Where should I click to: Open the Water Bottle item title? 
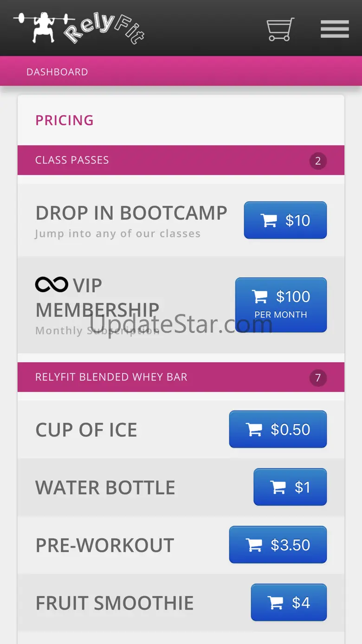pyautogui.click(x=105, y=488)
